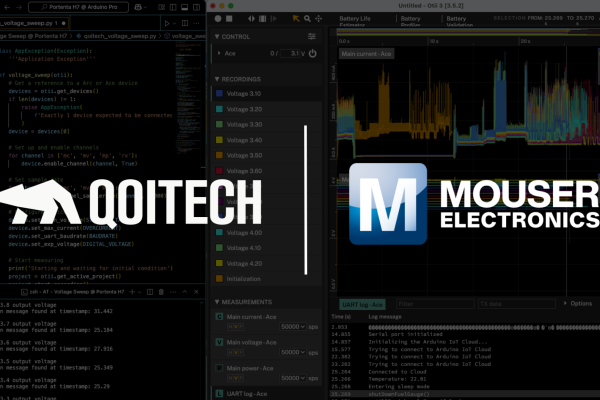Collapse the MEASUREMENTS section

click(x=217, y=302)
